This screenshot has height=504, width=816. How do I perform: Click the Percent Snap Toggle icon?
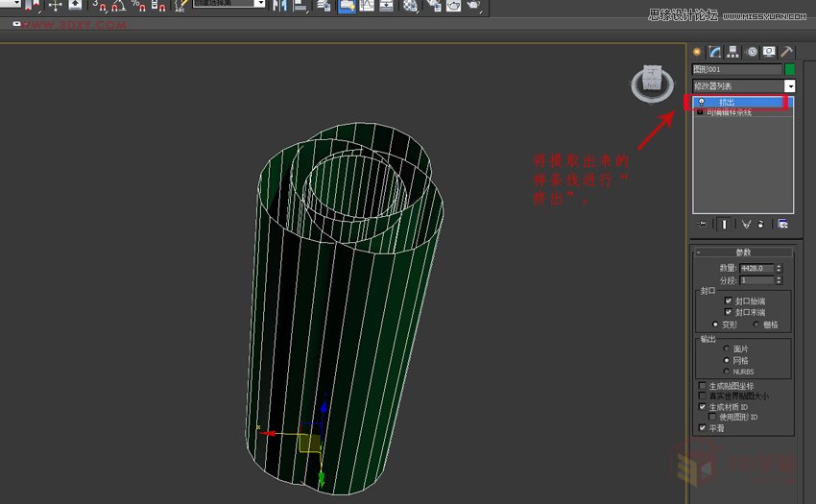pos(138,5)
